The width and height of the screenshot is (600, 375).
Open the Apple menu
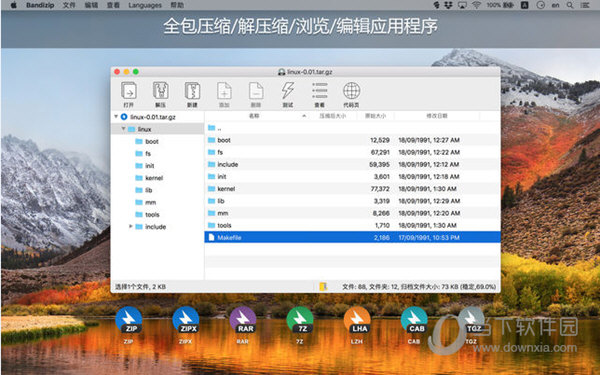tap(13, 5)
